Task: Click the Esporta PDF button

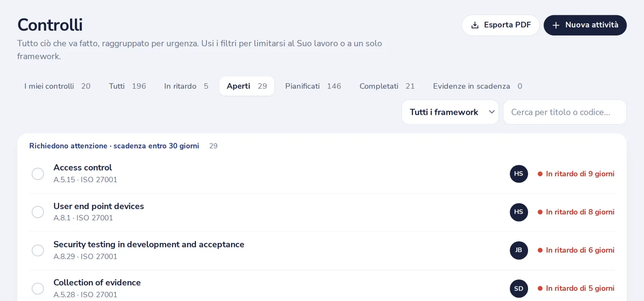Action: pyautogui.click(x=500, y=25)
